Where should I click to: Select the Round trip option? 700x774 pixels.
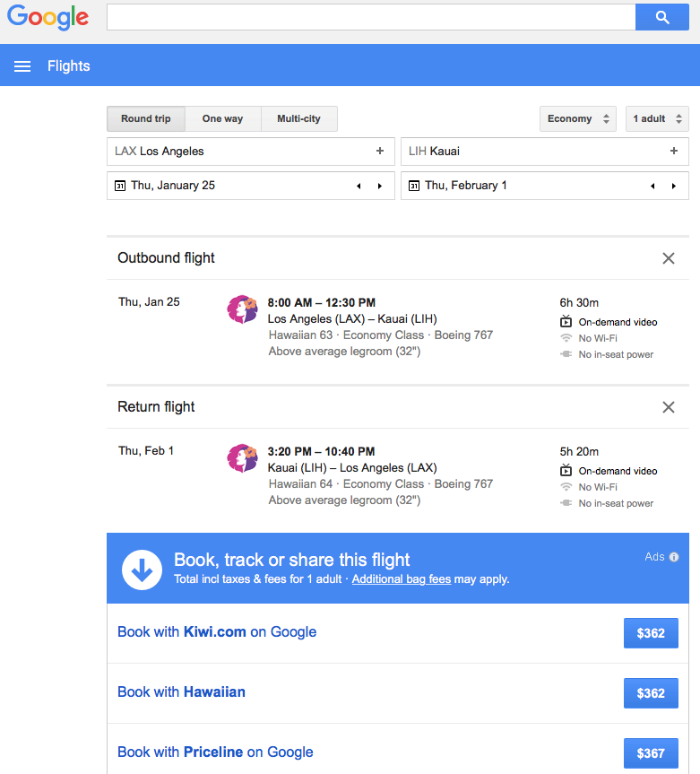(x=145, y=119)
